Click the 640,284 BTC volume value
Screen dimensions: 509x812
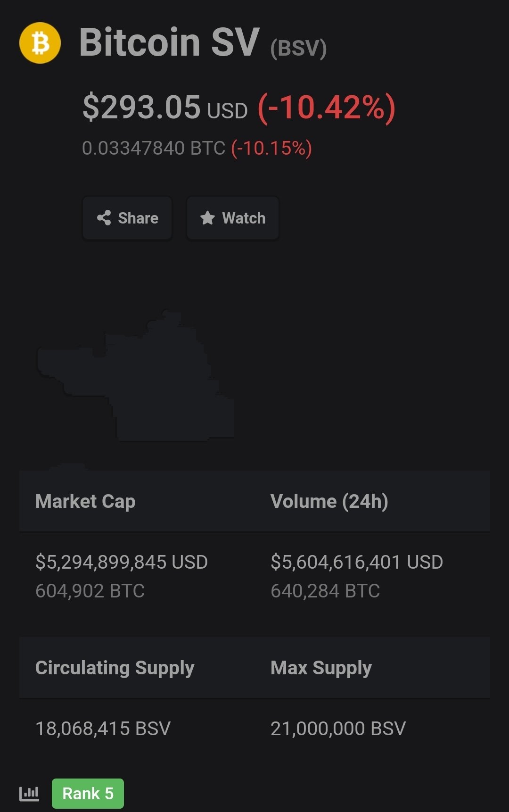coord(325,591)
